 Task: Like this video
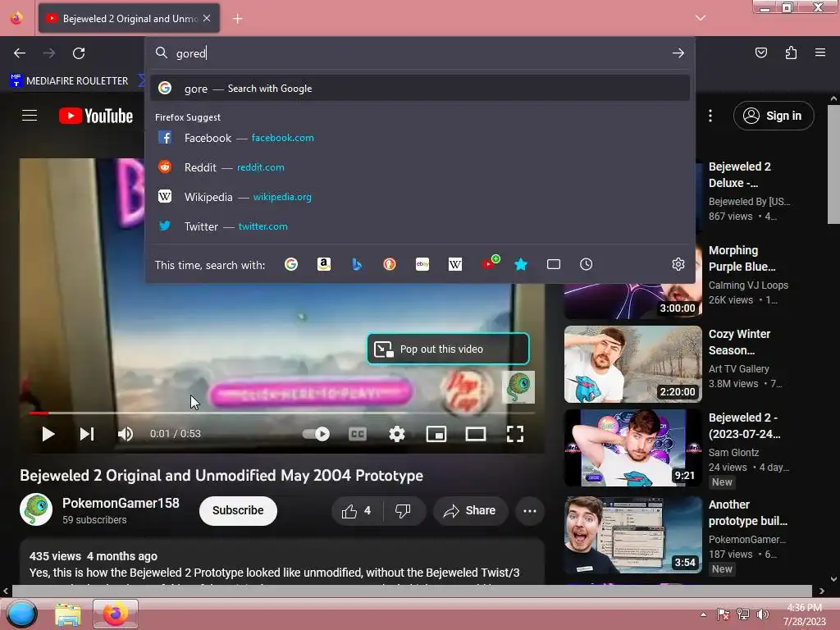click(357, 511)
